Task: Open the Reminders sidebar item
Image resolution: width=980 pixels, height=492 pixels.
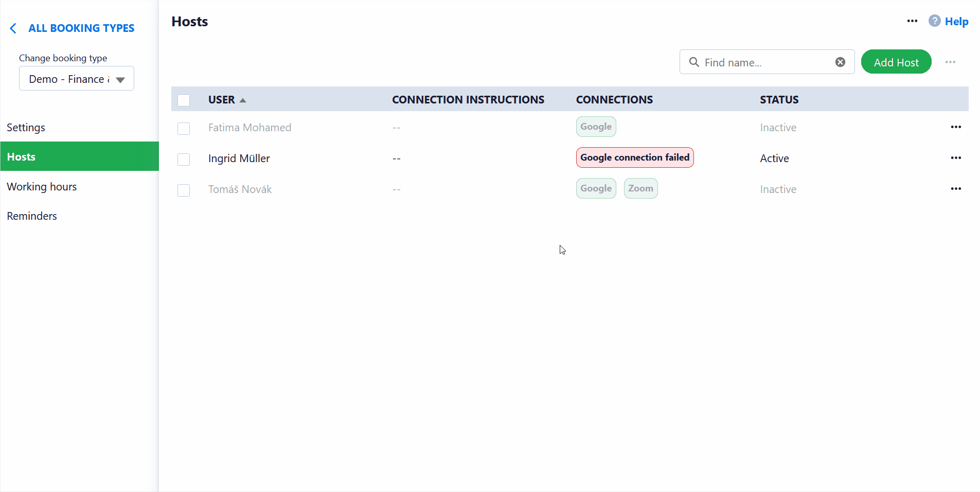Action: tap(32, 216)
